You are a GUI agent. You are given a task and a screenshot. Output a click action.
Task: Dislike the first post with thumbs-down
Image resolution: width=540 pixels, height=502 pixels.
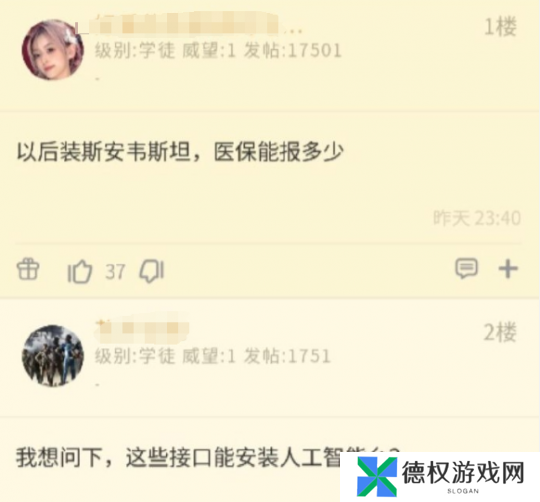(x=152, y=271)
